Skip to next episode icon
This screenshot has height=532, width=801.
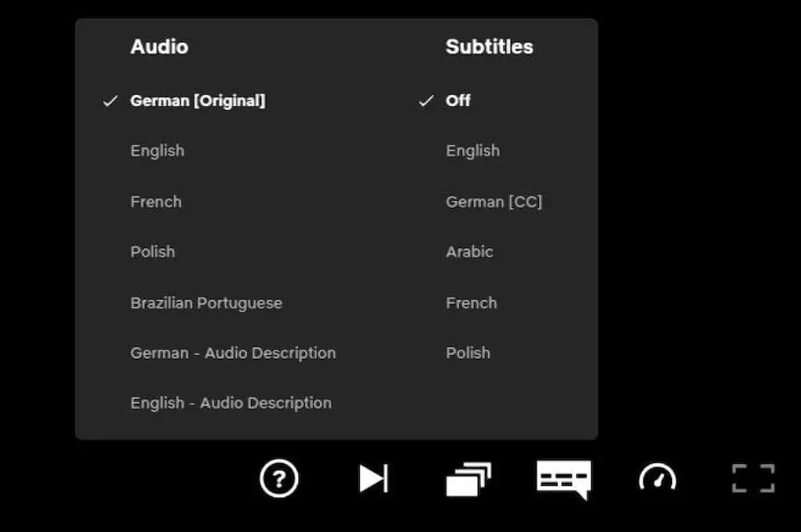click(x=373, y=478)
